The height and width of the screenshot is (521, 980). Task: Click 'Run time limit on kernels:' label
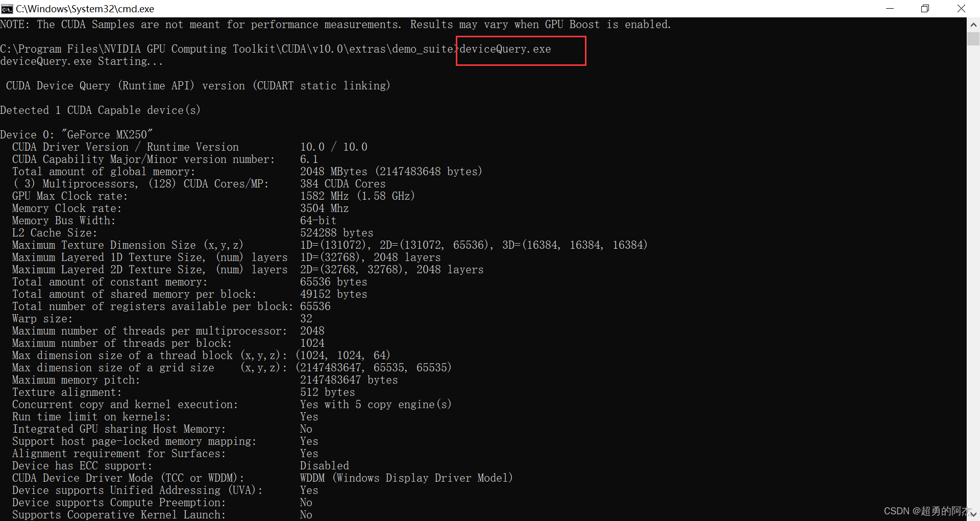[91, 417]
